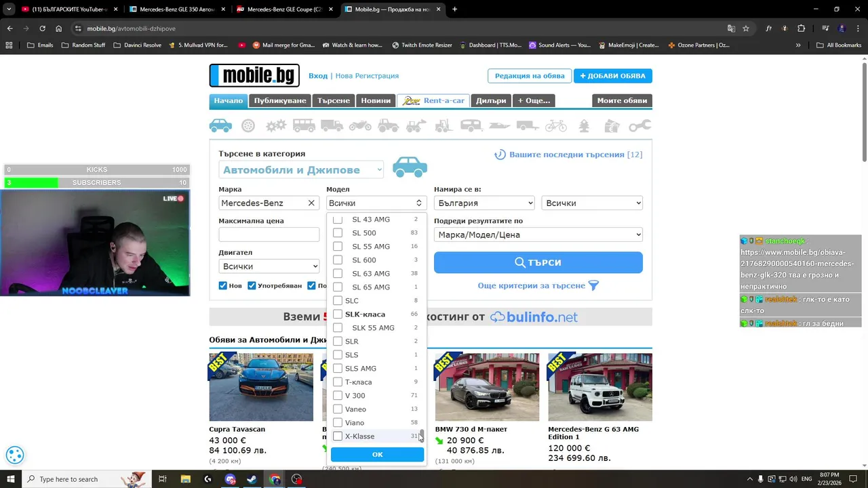The width and height of the screenshot is (868, 488).
Task: Check the SL 55 AMG model checkbox
Action: coord(338,246)
